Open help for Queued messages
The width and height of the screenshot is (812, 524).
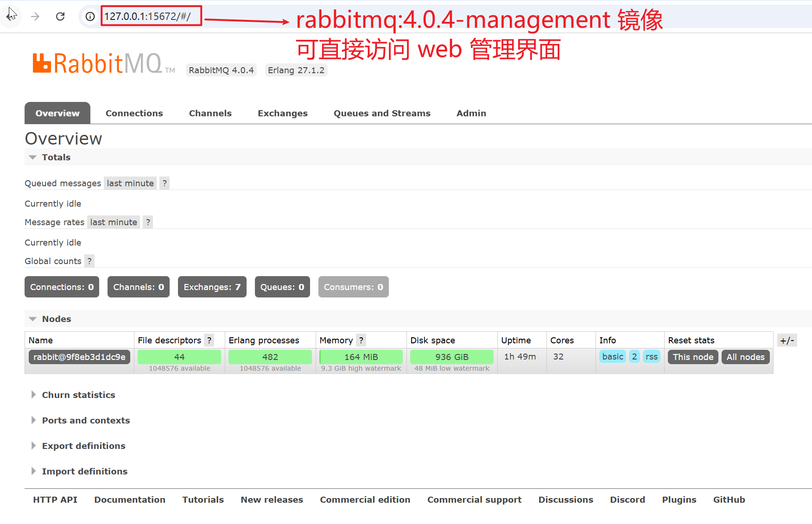click(165, 183)
